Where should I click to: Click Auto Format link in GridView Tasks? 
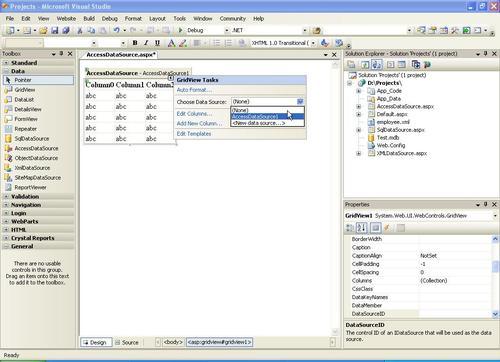pos(194,90)
